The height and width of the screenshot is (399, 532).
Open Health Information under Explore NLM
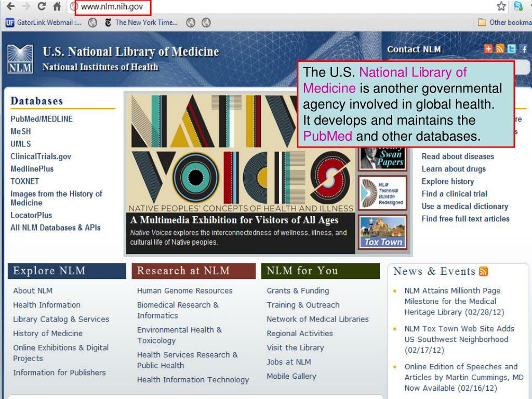(47, 305)
